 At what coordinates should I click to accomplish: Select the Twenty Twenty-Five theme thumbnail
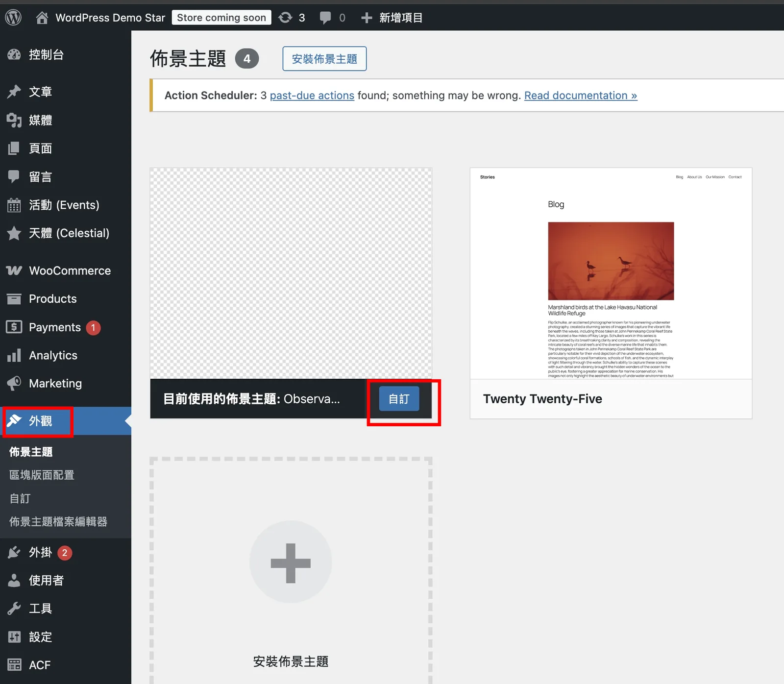tap(611, 273)
